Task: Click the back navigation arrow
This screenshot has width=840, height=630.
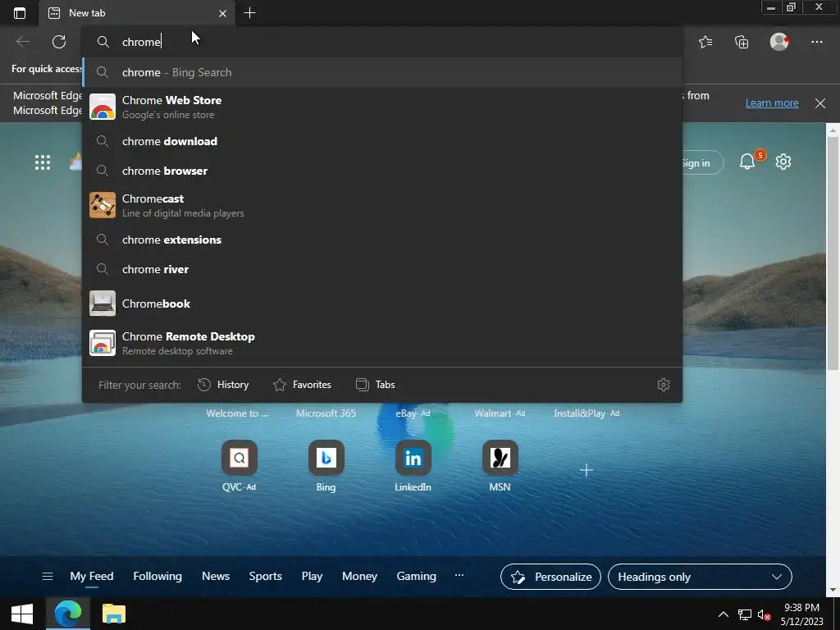Action: click(22, 42)
